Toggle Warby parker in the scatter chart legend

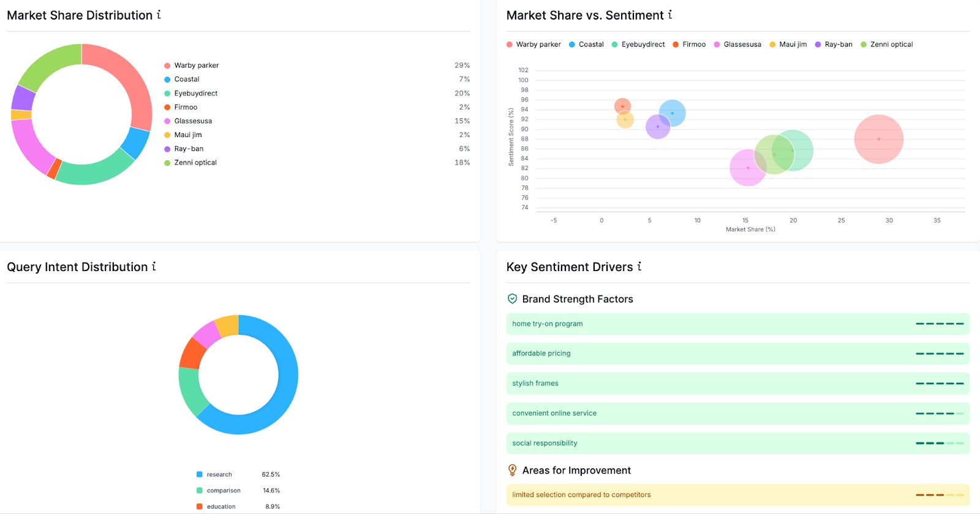(533, 44)
